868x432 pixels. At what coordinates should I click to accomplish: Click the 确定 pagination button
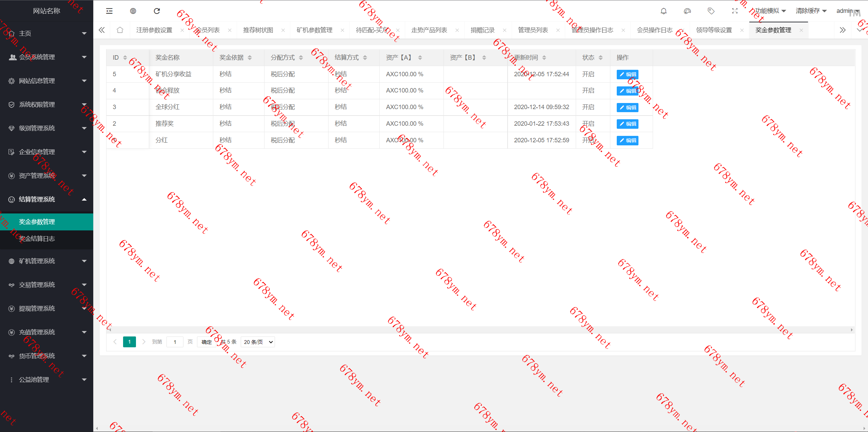point(206,342)
